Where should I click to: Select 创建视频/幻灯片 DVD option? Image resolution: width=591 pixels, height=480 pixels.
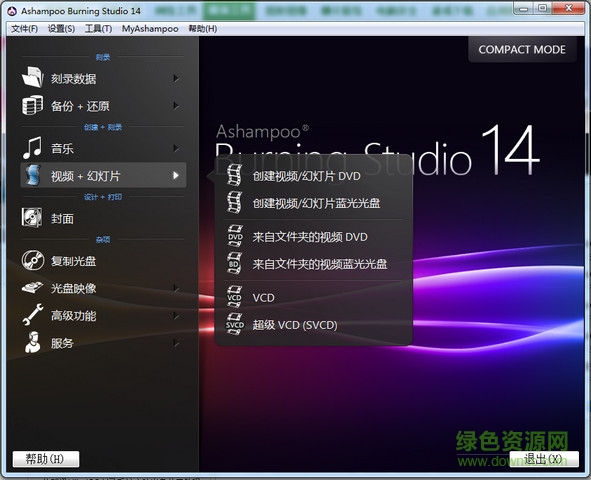click(x=306, y=176)
